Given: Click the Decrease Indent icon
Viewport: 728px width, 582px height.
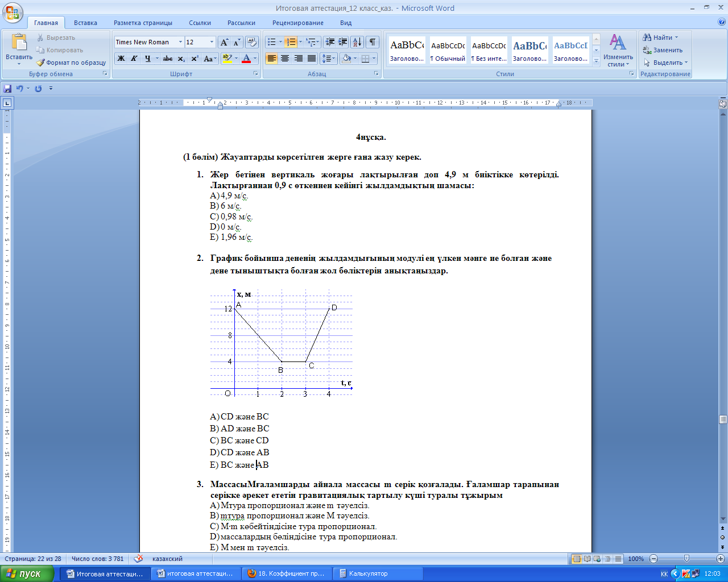Looking at the screenshot, I should click(x=330, y=42).
